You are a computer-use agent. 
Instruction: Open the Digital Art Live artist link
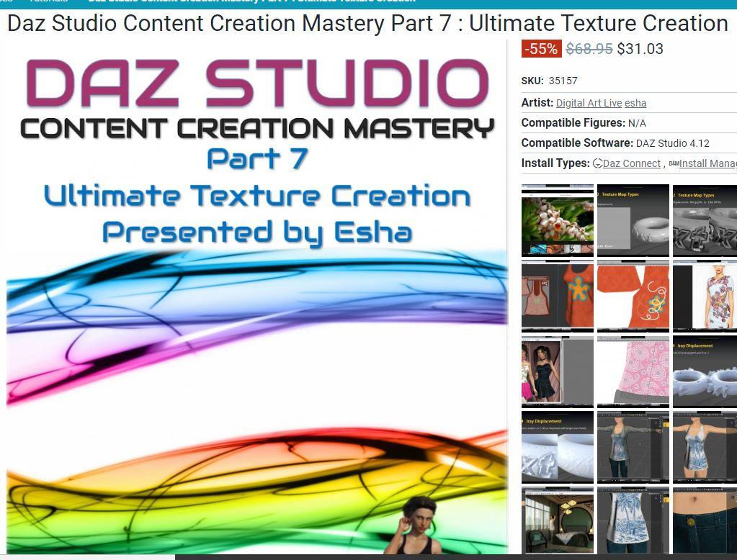(x=589, y=103)
